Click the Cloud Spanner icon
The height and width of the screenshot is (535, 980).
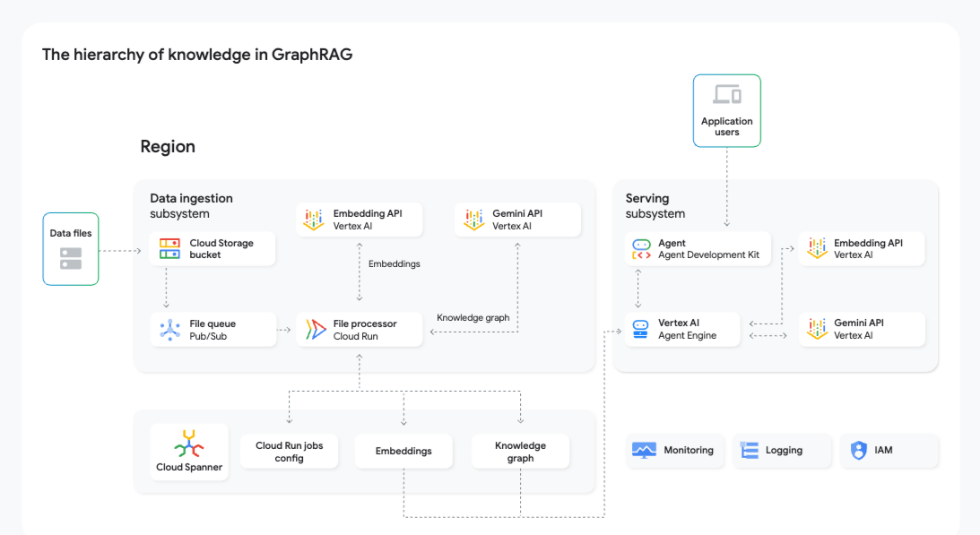coord(189,445)
